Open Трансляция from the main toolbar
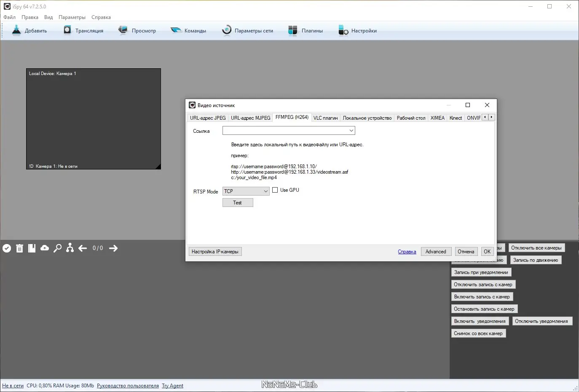This screenshot has height=392, width=579. 83,30
